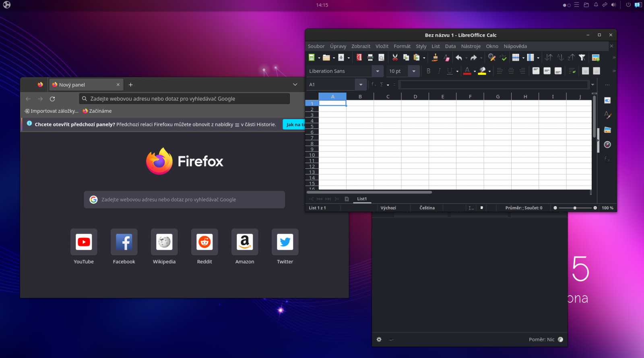Click the Undo arrow in Calc
644x358 pixels.
coord(459,58)
